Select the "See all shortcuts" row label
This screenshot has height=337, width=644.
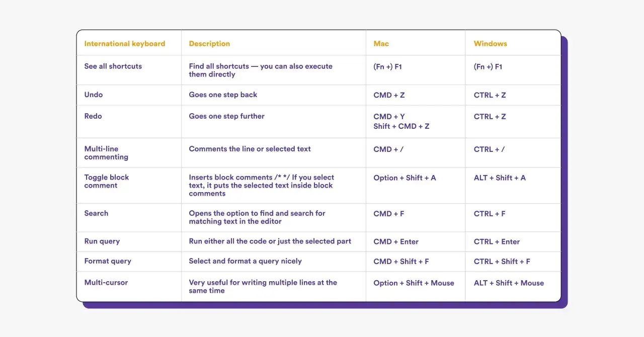tap(113, 66)
